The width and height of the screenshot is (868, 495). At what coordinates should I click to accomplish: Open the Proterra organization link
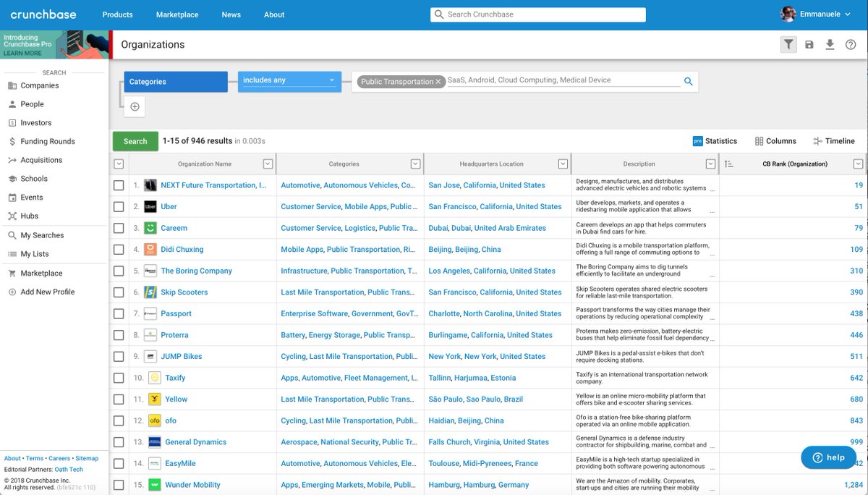pos(174,335)
